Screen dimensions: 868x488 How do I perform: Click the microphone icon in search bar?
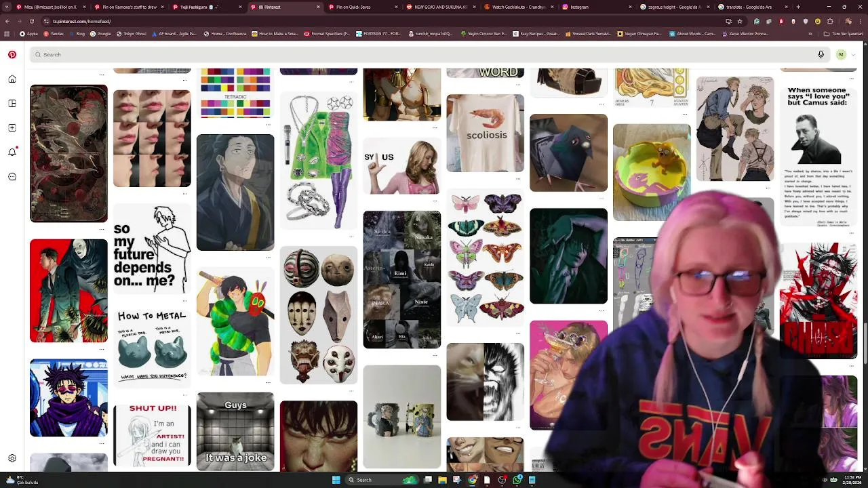point(821,54)
